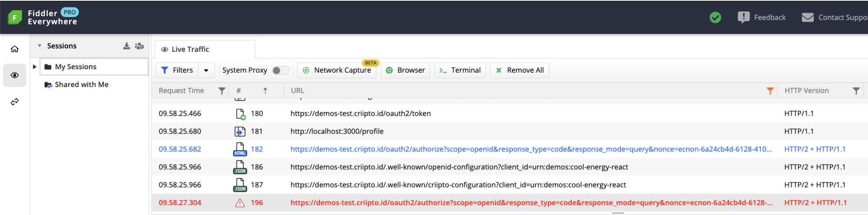Launch the Network Capture beta button
Screen dimensions: 868x215
point(337,70)
